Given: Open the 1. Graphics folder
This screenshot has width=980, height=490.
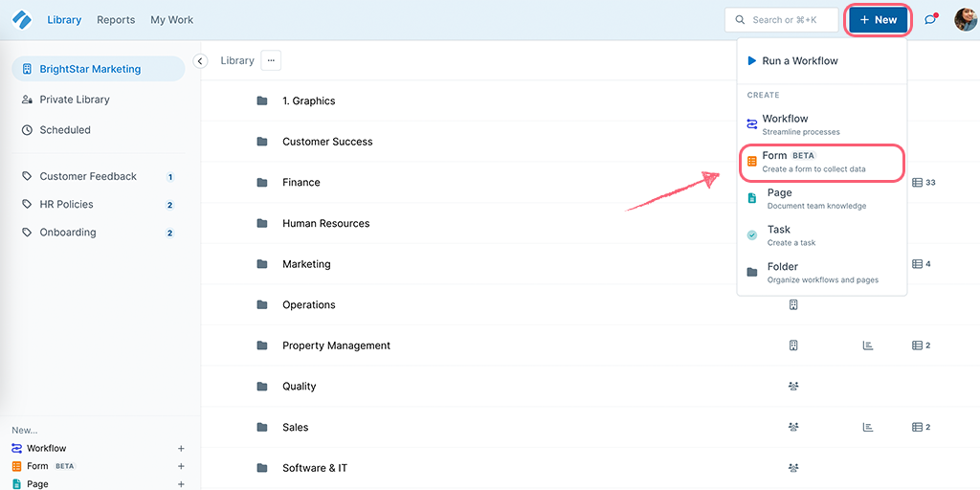Looking at the screenshot, I should pos(309,100).
